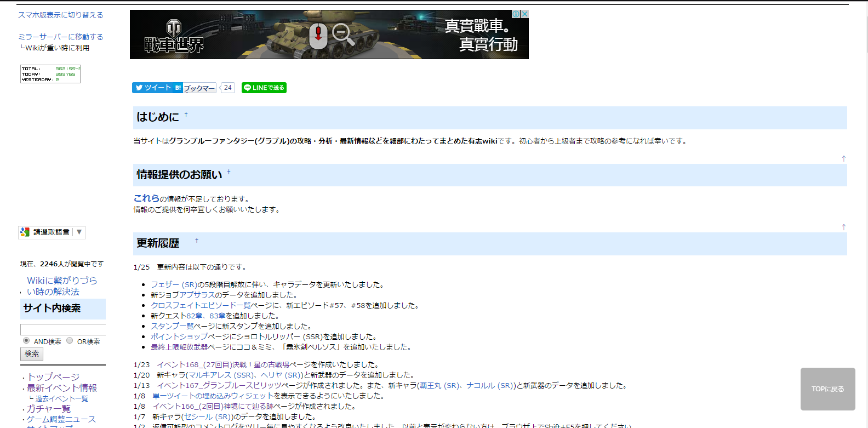The image size is (868, 428).
Task: Click the anchor mark beside はじめに heading
Action: [x=186, y=115]
